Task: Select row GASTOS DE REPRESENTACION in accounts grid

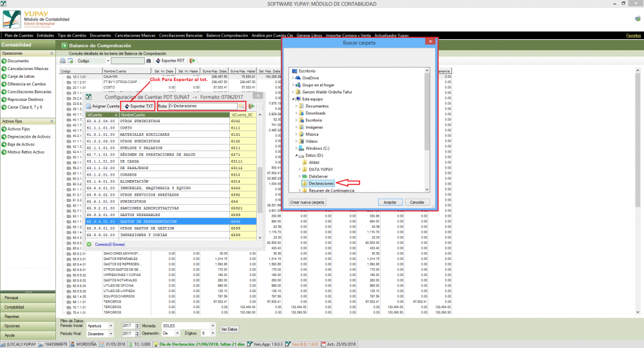Action: [171, 222]
